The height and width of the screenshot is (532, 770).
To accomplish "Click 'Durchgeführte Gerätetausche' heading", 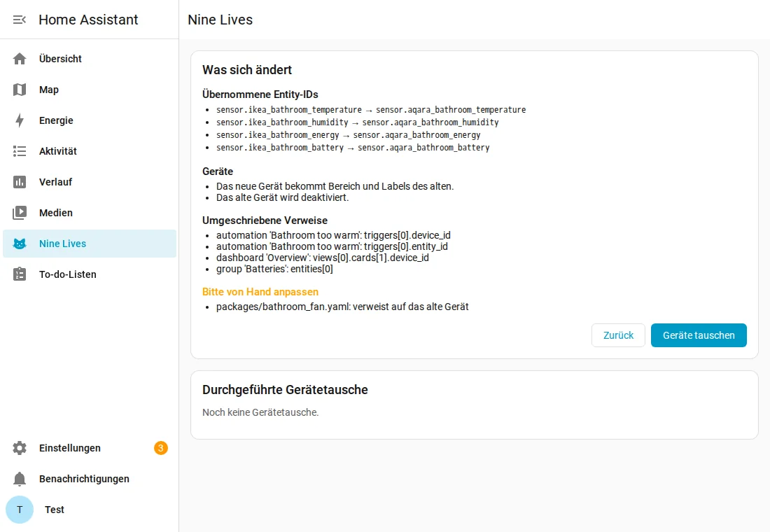I will click(x=285, y=389).
